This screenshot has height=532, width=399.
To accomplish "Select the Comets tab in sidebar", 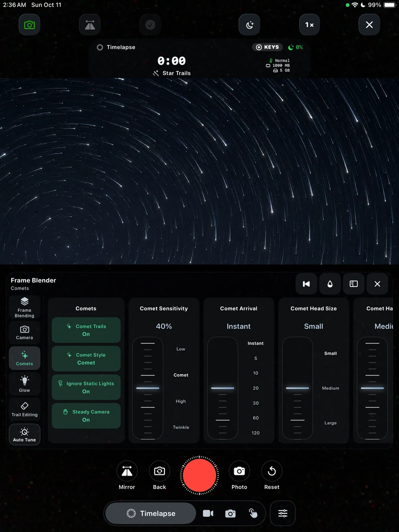I will 24,359.
